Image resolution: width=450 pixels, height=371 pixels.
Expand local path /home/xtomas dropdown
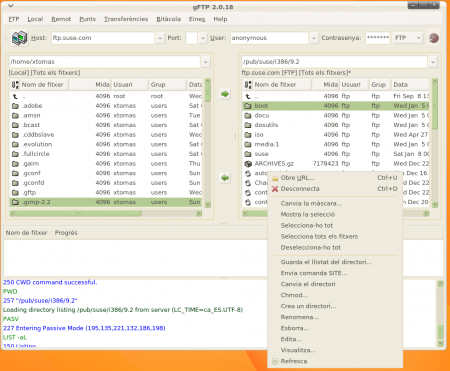point(206,62)
